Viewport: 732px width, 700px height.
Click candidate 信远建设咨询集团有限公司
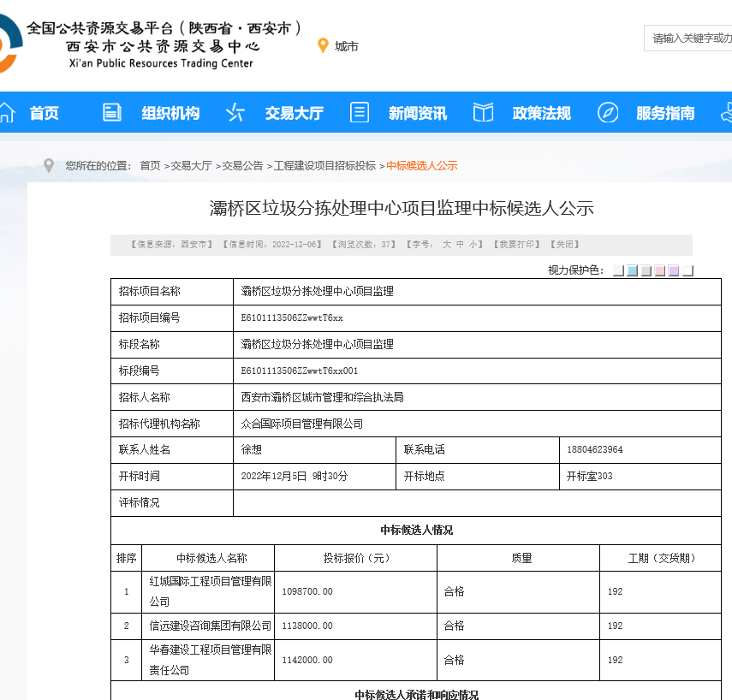pyautogui.click(x=210, y=626)
